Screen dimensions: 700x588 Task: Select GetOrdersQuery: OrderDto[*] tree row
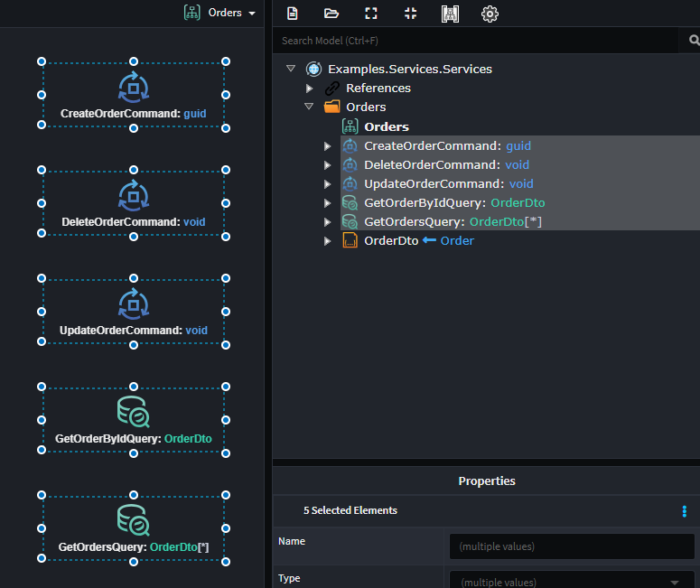[453, 222]
